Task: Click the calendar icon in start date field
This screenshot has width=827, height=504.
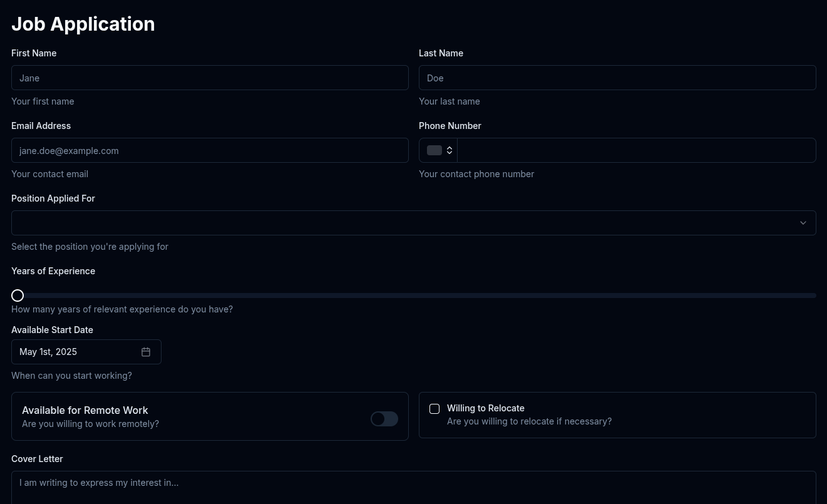Action: (146, 352)
